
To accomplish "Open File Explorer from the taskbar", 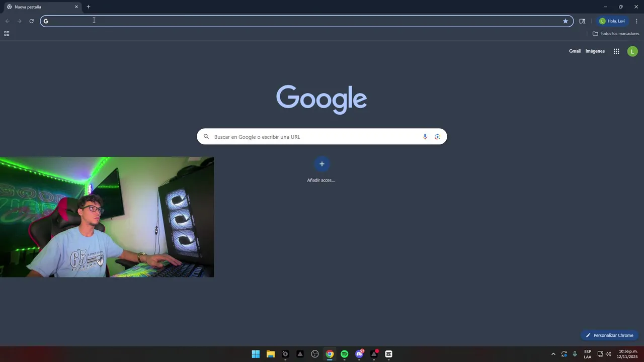I will tap(271, 354).
